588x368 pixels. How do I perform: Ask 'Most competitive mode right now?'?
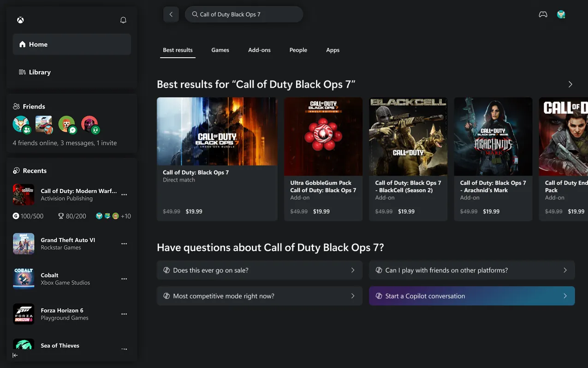point(260,296)
